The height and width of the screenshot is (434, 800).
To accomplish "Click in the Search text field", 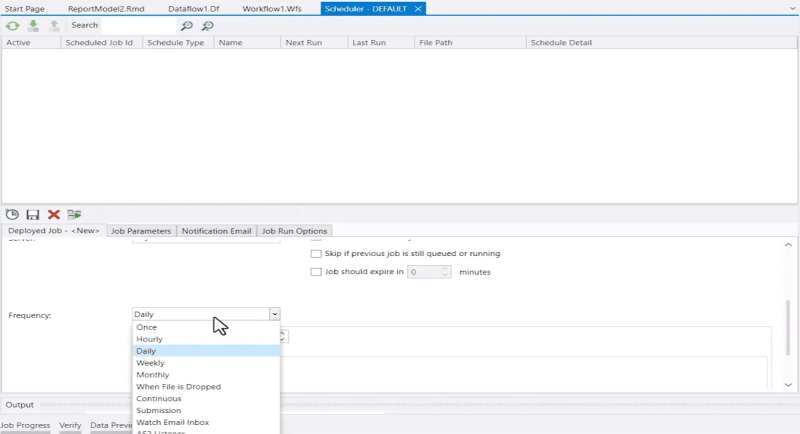I will point(138,25).
